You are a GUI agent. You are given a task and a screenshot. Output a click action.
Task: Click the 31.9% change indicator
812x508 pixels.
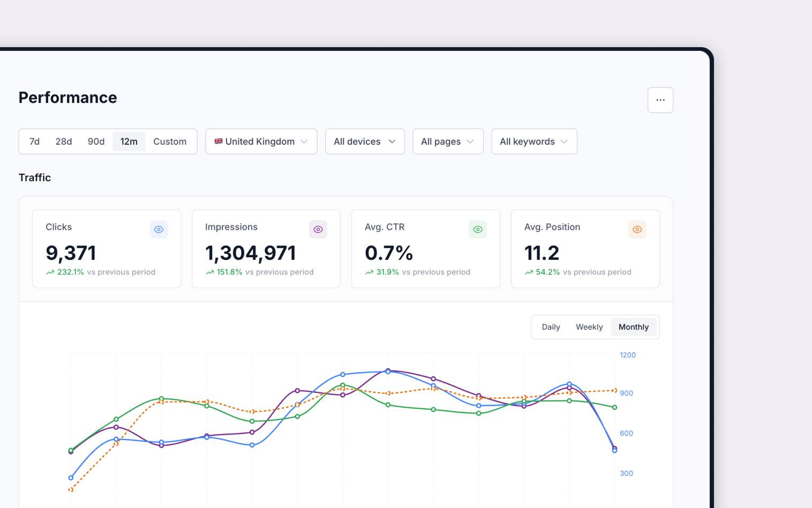(382, 272)
